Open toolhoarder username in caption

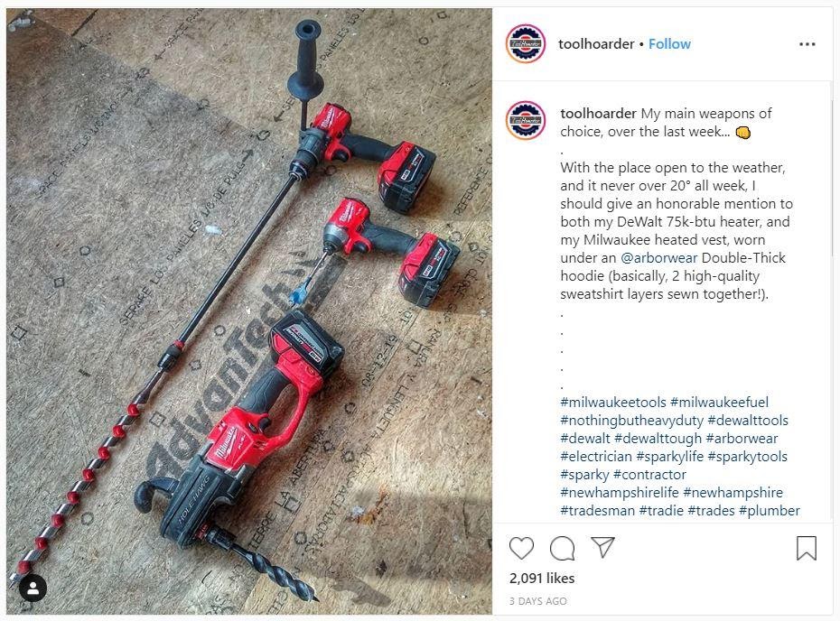[x=599, y=114]
